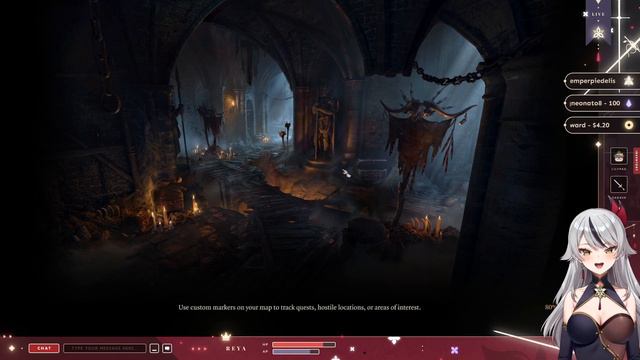Select the flower emblem on the LIVE banner
This screenshot has width=640, height=360.
click(x=598, y=33)
